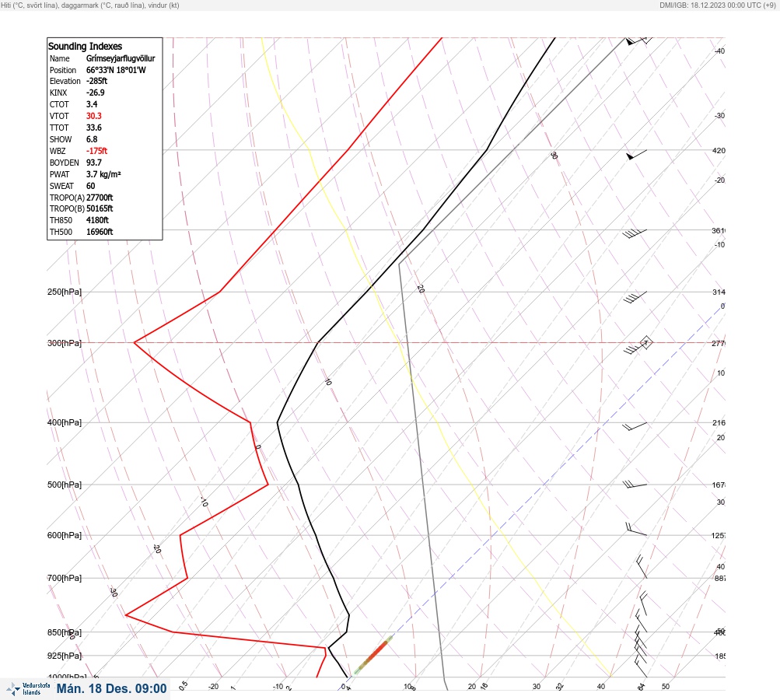Click the 'Mán. 18 Des. 09:00' timestamp

(x=111, y=688)
